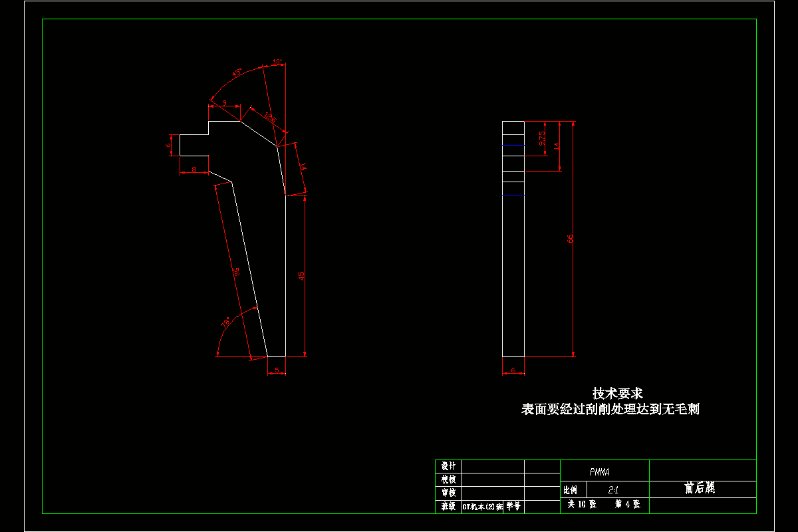Click the 班级 title block label

point(448,506)
